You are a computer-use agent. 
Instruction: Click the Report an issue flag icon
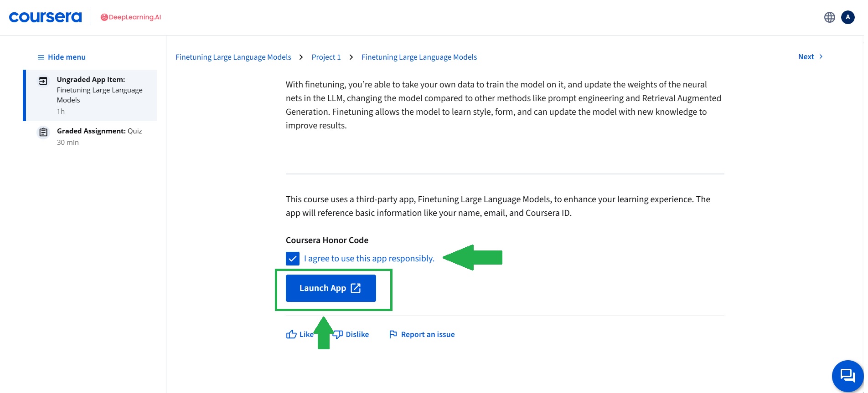pos(393,335)
